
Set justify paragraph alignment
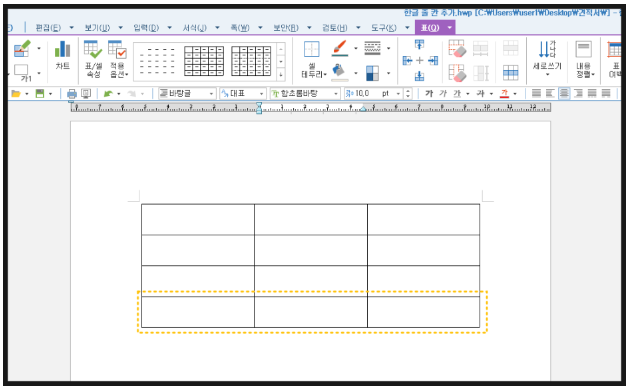[536, 94]
